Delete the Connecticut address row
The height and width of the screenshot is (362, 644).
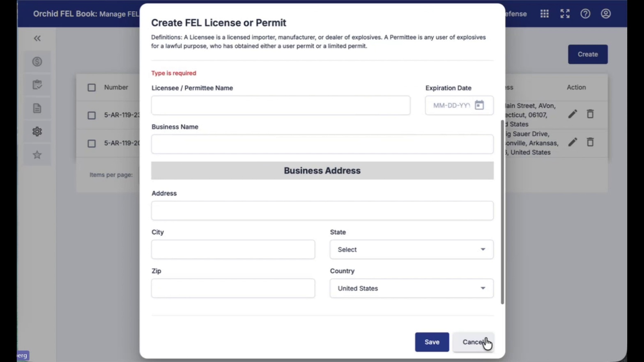coord(590,114)
